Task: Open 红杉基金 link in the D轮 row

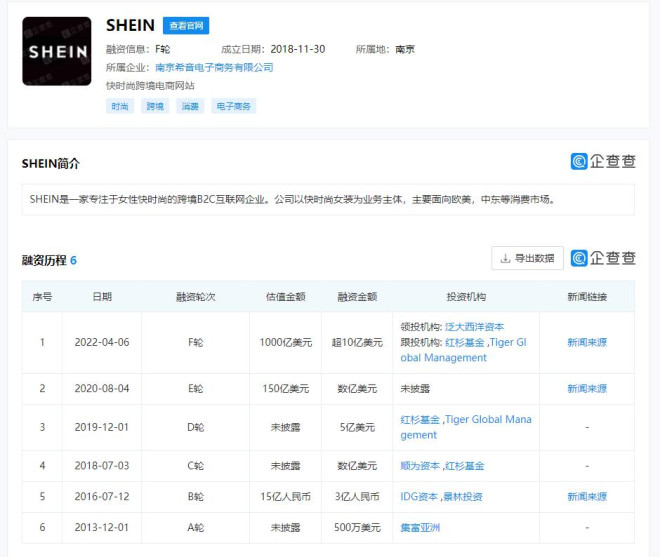Action: (x=420, y=419)
